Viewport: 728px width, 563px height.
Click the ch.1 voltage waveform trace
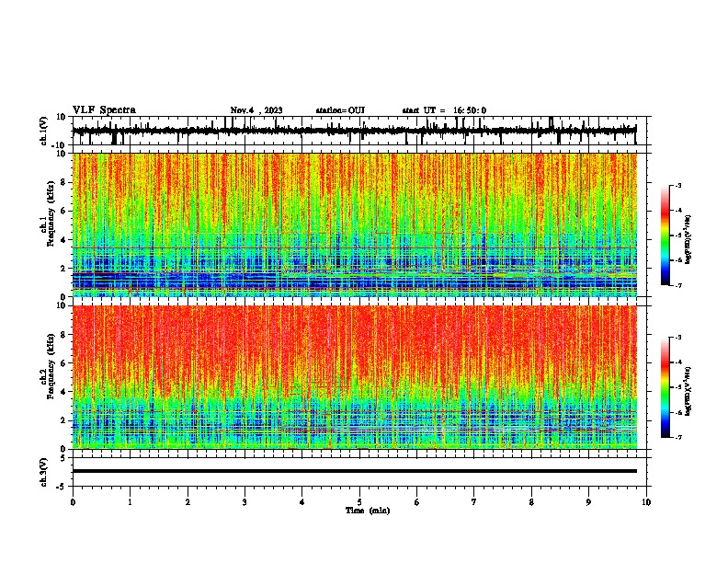(x=354, y=131)
